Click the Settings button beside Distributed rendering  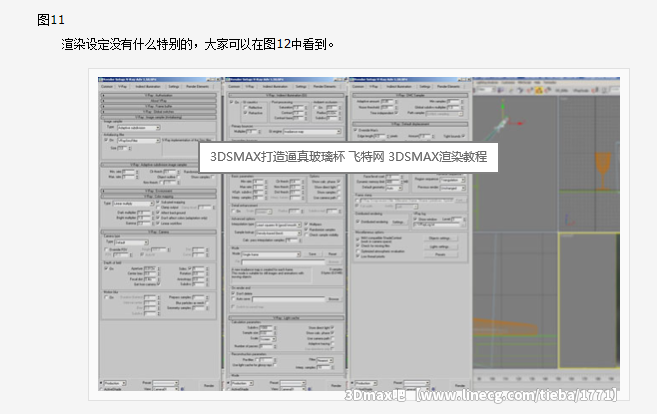point(398,222)
